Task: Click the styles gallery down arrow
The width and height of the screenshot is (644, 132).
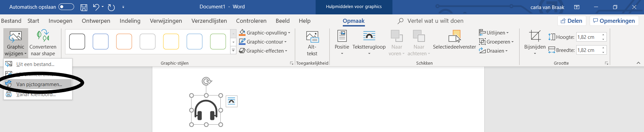Action: (x=233, y=42)
